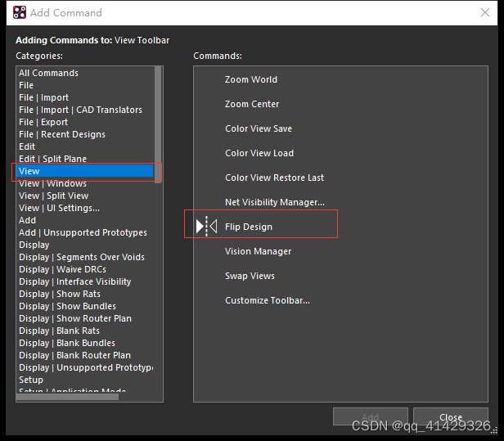Click the Flip Design mirror icon
The image size is (504, 441).
tap(206, 227)
